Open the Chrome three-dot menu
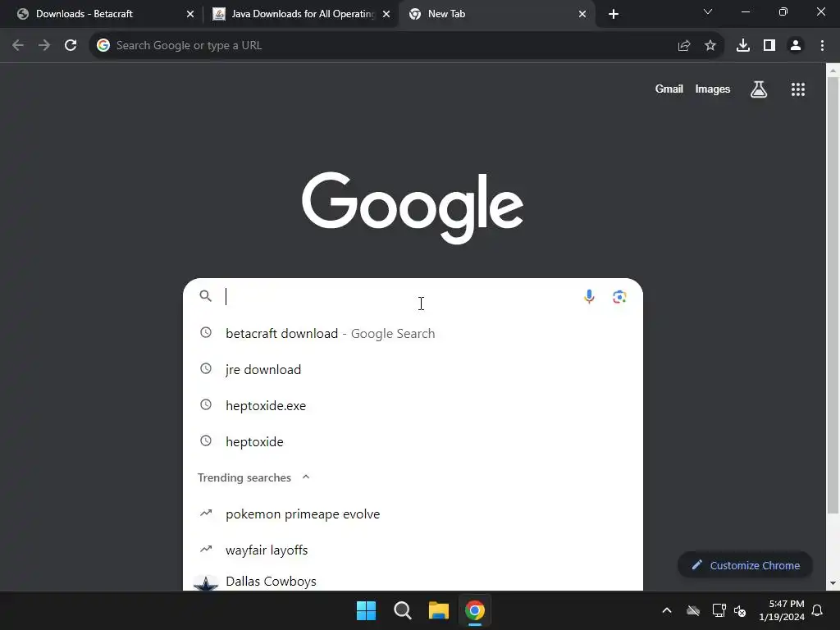This screenshot has height=630, width=840. [822, 46]
